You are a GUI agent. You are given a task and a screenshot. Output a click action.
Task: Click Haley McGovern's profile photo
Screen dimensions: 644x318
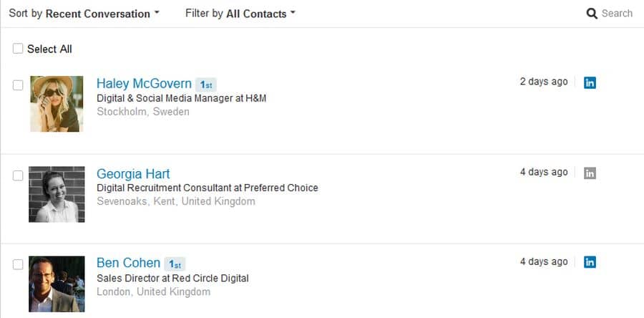(57, 104)
